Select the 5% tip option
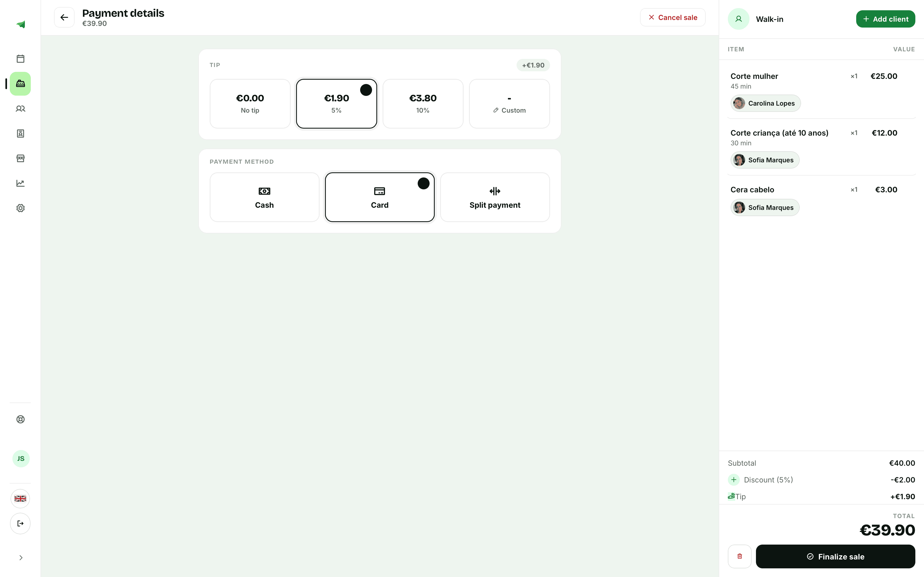This screenshot has width=924, height=577. [x=336, y=104]
